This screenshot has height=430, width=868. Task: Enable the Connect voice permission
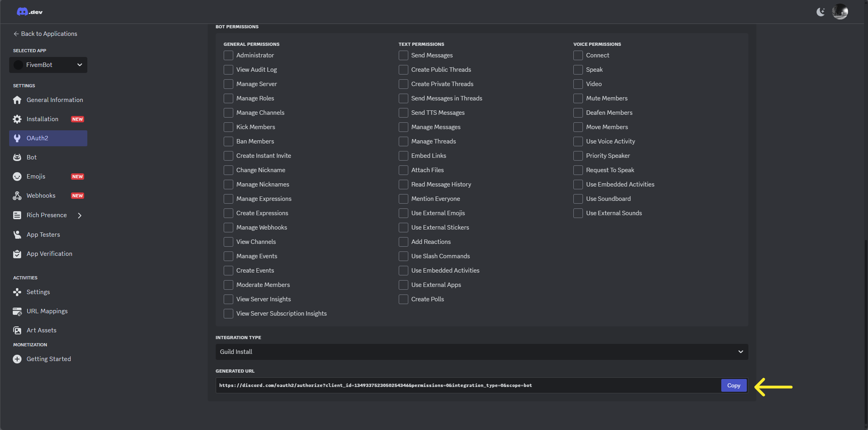point(578,55)
